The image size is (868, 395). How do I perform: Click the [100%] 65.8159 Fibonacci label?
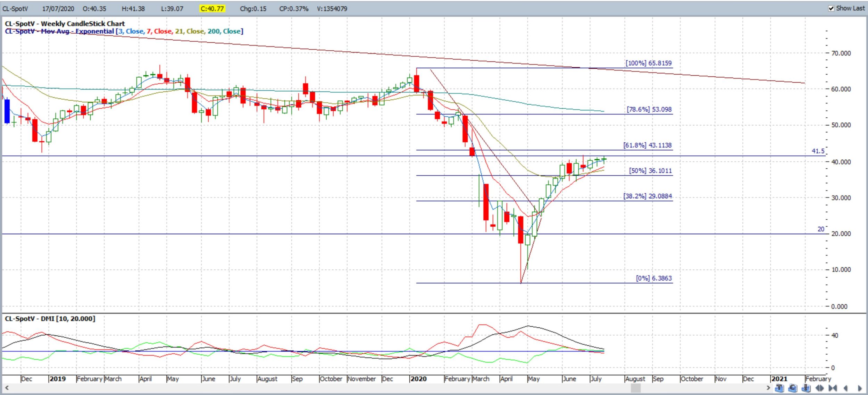[649, 63]
